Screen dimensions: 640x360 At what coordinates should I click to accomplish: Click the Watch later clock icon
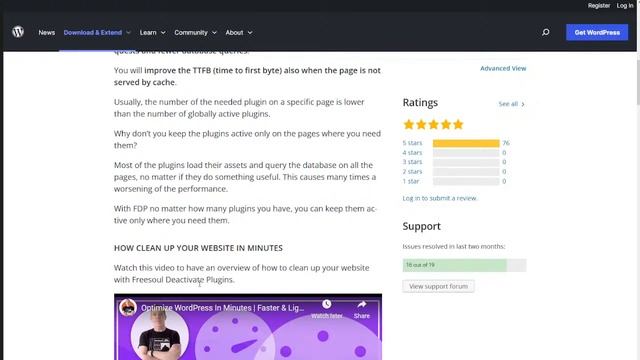(x=327, y=304)
